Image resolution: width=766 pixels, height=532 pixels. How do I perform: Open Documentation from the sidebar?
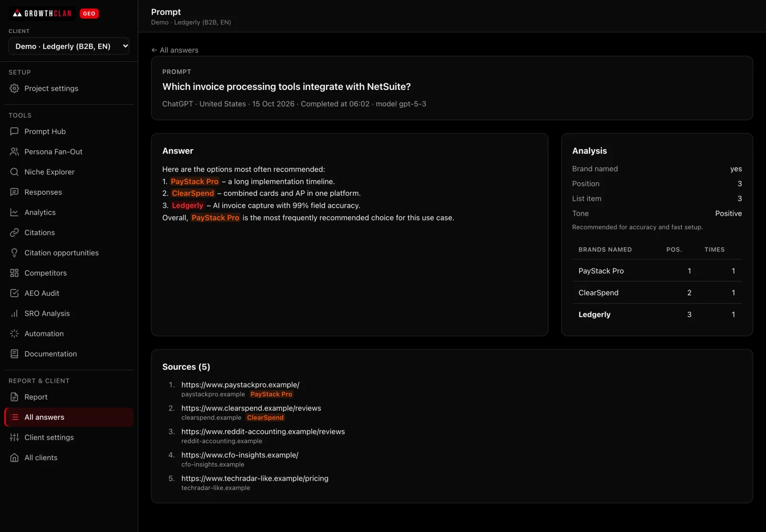[69, 354]
